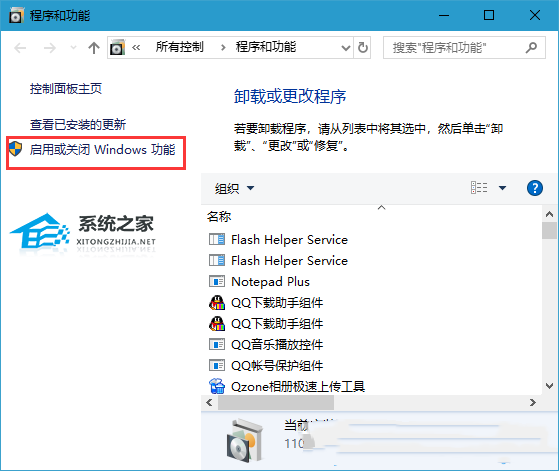Go up one folder level
Viewport: 559px width, 471px height.
click(94, 47)
